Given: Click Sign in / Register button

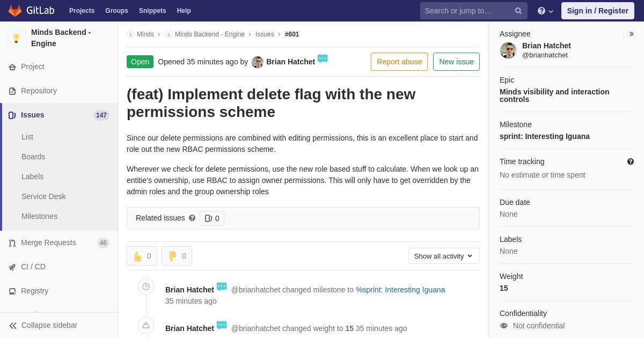Looking at the screenshot, I should point(598,11).
